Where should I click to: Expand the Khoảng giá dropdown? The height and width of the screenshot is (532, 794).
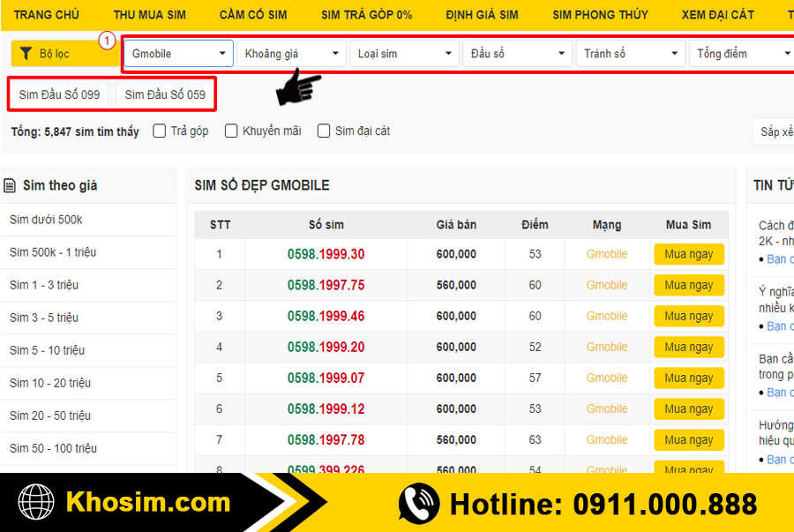(x=291, y=54)
